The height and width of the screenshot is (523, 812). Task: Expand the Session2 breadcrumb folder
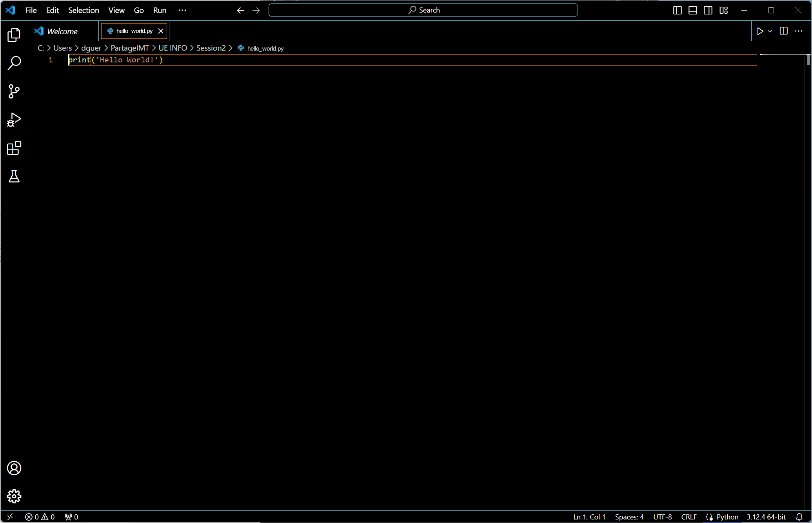pyautogui.click(x=211, y=48)
